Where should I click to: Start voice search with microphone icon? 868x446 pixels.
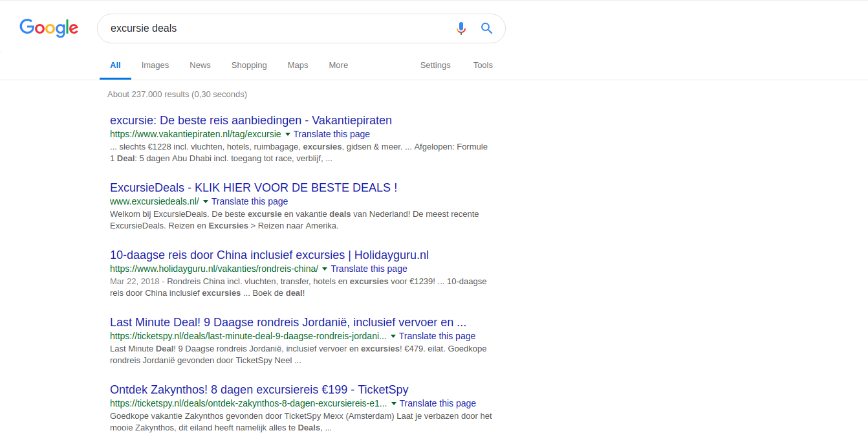(461, 28)
